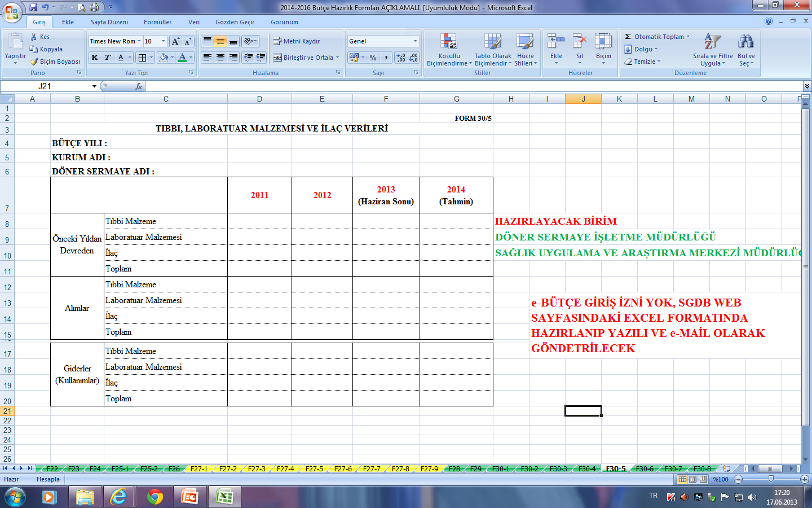The height and width of the screenshot is (508, 812).
Task: Decrease indent icon
Action: pos(248,58)
